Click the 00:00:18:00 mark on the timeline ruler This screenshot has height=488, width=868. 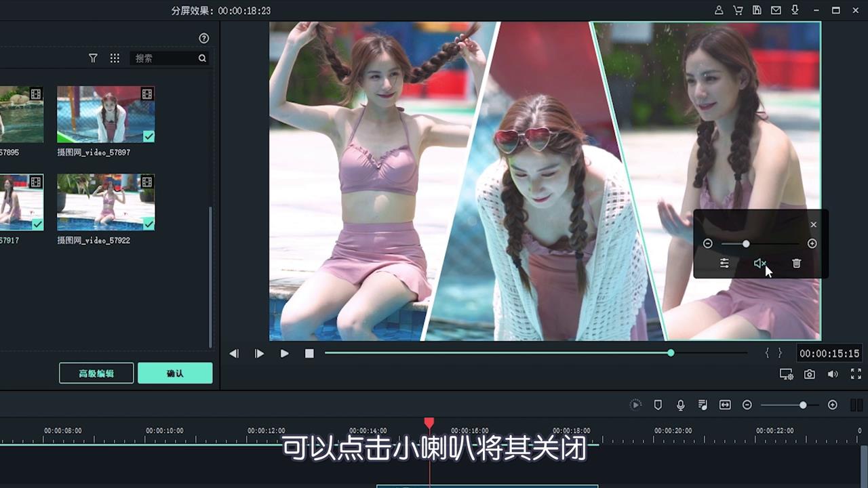pyautogui.click(x=572, y=430)
